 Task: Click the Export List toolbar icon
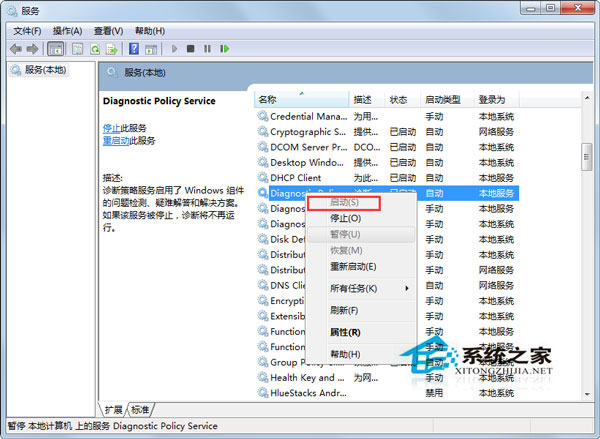[113, 48]
